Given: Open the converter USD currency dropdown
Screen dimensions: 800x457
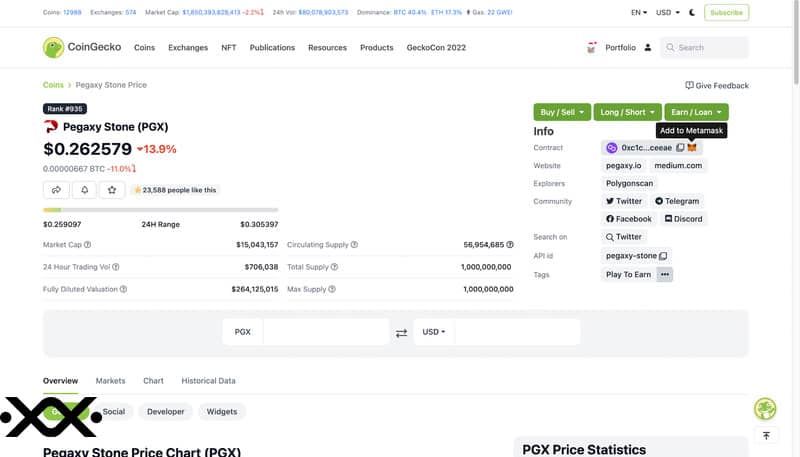Looking at the screenshot, I should click(434, 332).
